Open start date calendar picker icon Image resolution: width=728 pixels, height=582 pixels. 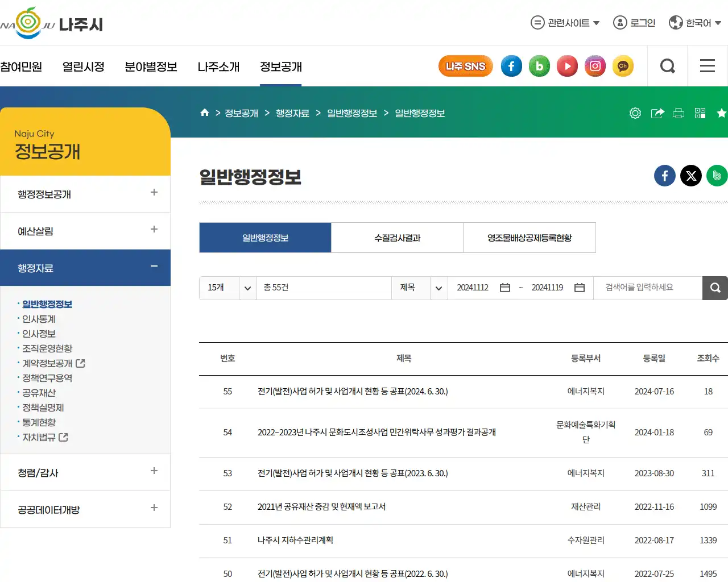pos(505,288)
